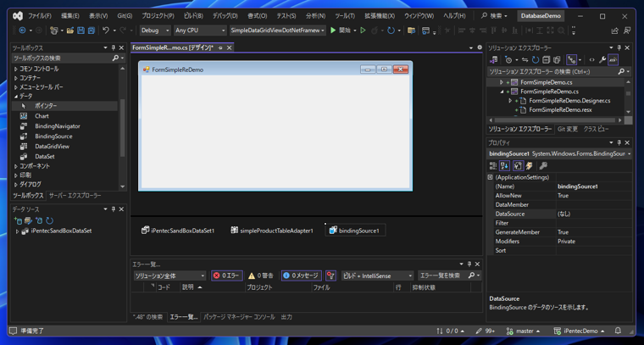Image resolution: width=644 pixels, height=345 pixels.
Task: Toggle the 0 警告 warnings filter
Action: pyautogui.click(x=261, y=275)
